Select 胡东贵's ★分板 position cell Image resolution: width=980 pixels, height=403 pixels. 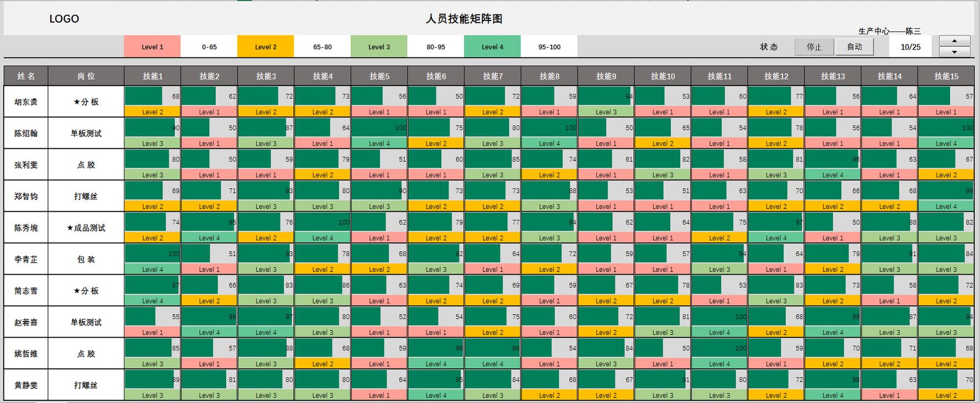click(86, 102)
